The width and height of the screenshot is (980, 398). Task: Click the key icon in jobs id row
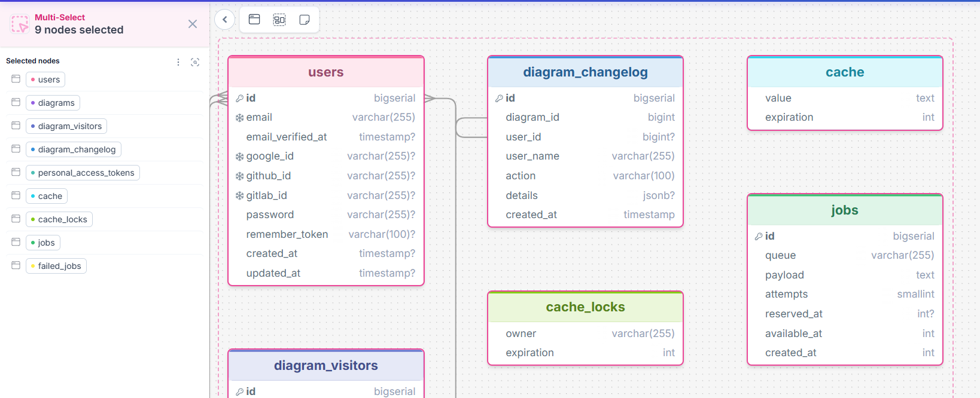[759, 237]
